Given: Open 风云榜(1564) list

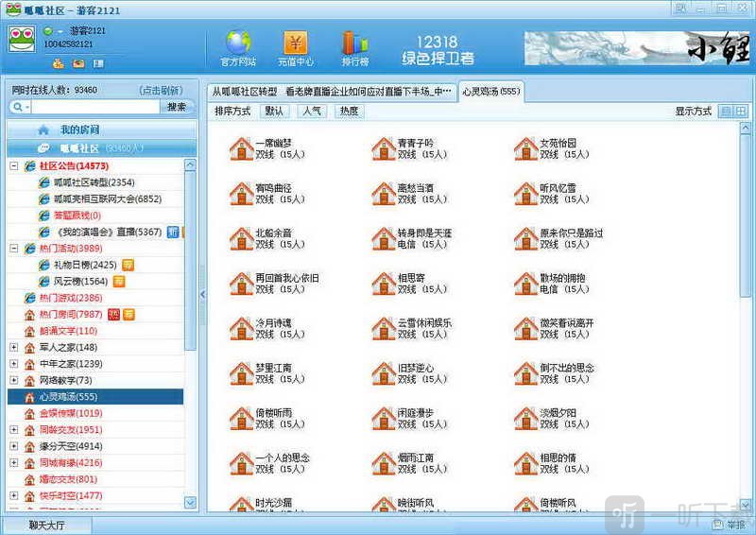Looking at the screenshot, I should pyautogui.click(x=80, y=282).
